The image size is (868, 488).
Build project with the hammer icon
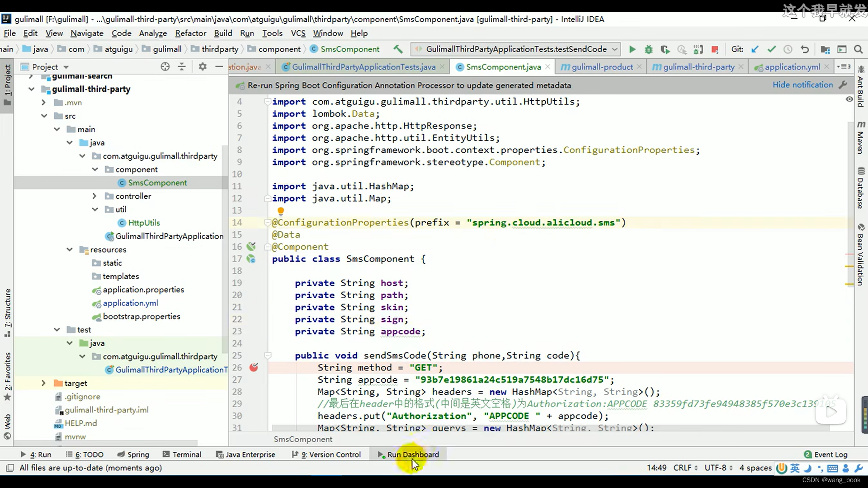pyautogui.click(x=398, y=49)
